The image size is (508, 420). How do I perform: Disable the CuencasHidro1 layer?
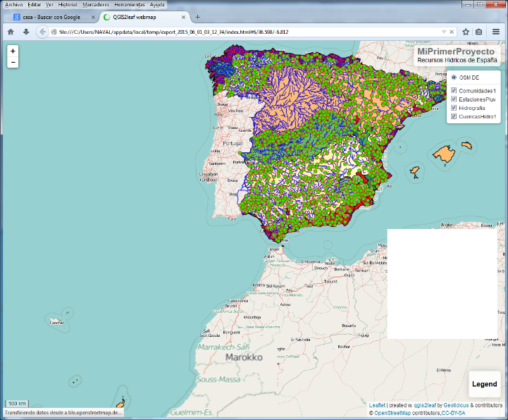(454, 116)
